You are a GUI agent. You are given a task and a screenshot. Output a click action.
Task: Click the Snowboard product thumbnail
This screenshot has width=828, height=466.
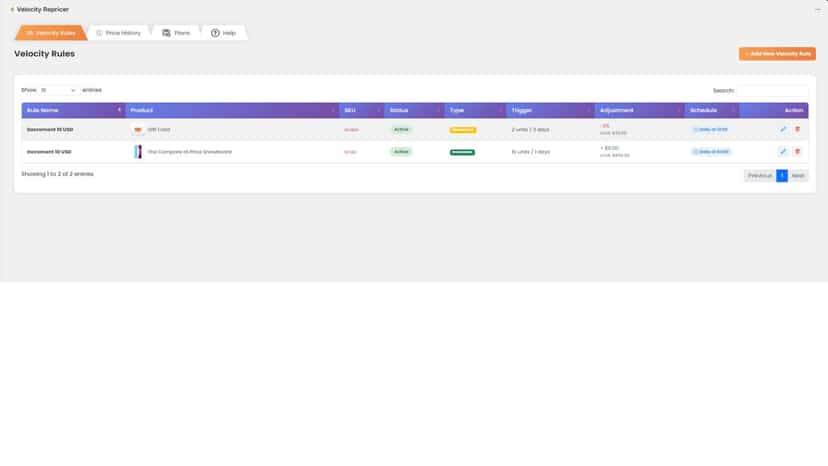tap(138, 152)
